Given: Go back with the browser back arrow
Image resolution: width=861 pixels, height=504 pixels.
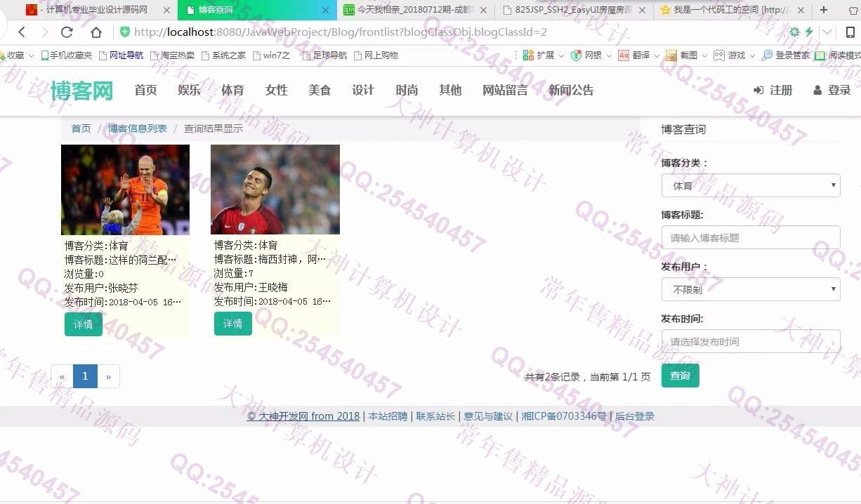Looking at the screenshot, I should click(x=22, y=32).
